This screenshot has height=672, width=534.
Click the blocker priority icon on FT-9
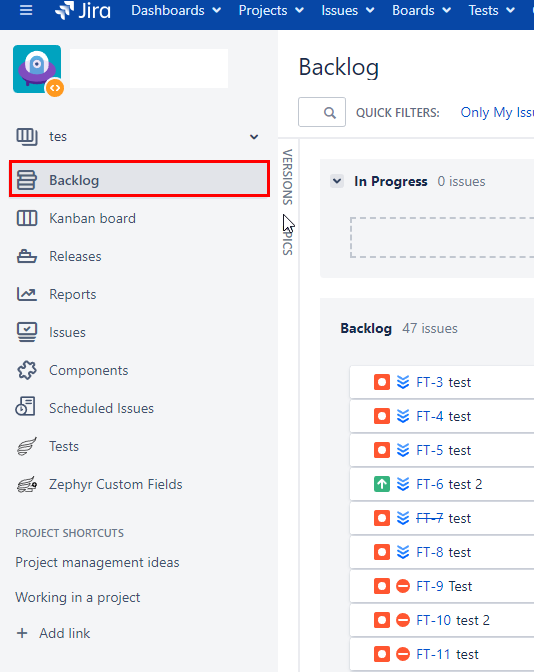tap(403, 586)
